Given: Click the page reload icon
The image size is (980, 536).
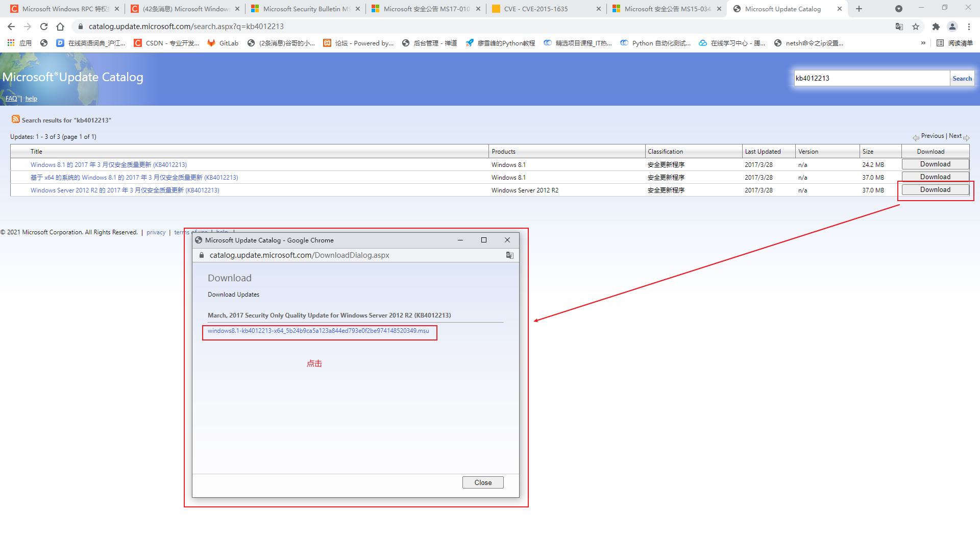Looking at the screenshot, I should click(44, 27).
